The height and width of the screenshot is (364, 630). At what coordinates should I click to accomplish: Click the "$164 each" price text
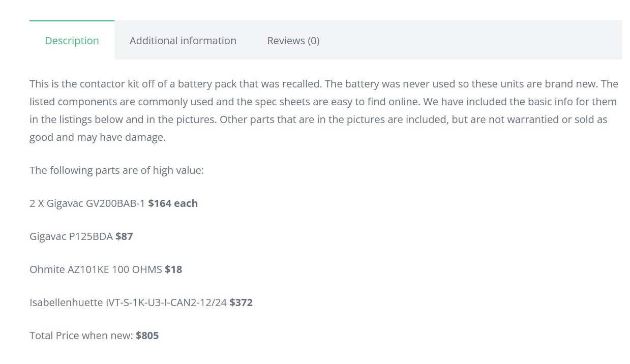173,203
